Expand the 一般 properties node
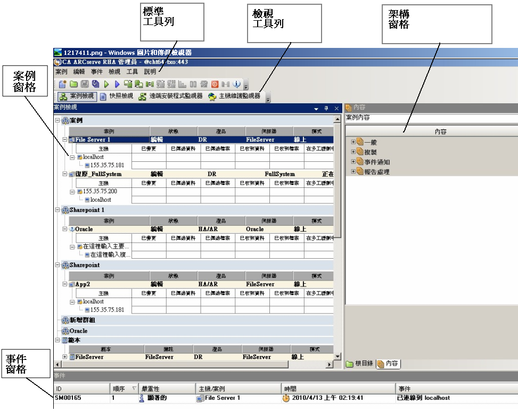Screen dimensions: 518x420 click(353, 142)
